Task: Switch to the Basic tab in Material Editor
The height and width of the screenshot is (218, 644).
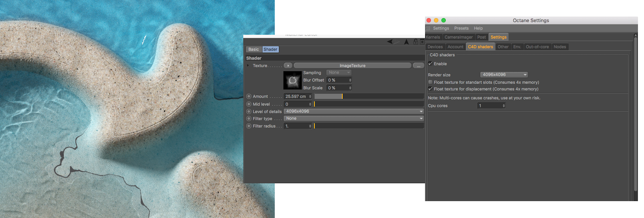Action: (x=254, y=49)
